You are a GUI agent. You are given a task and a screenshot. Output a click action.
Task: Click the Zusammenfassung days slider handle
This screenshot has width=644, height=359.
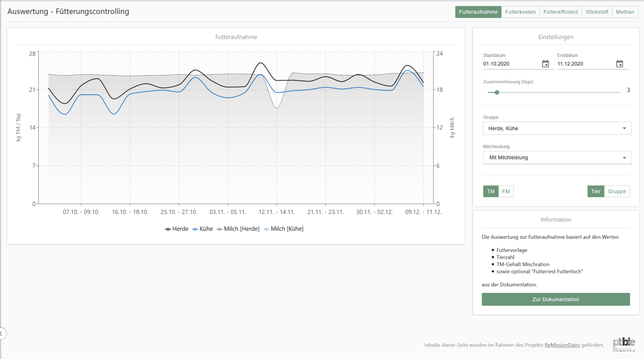497,93
